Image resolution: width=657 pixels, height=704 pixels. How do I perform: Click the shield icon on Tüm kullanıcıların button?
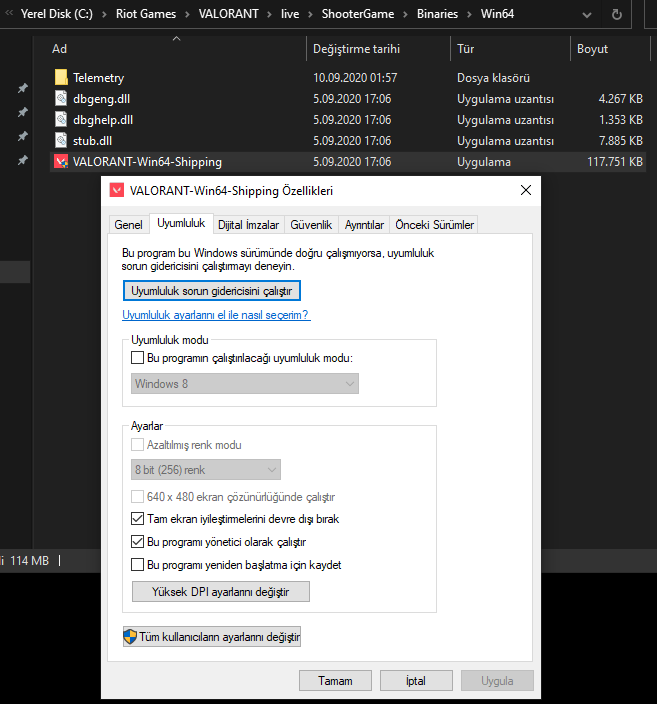point(130,637)
